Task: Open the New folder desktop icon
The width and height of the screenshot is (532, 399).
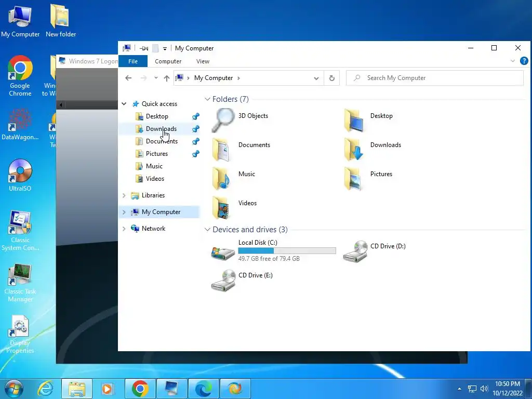Action: coord(61,21)
